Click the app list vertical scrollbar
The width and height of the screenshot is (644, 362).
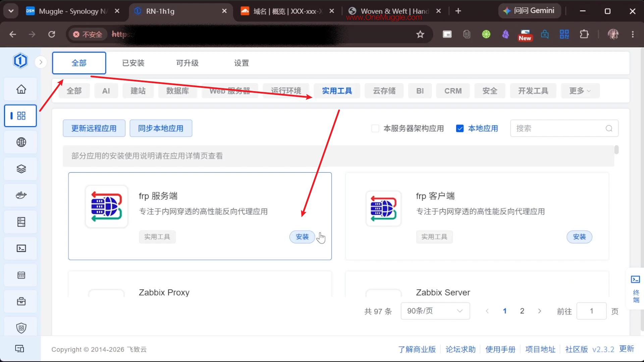[x=616, y=150]
